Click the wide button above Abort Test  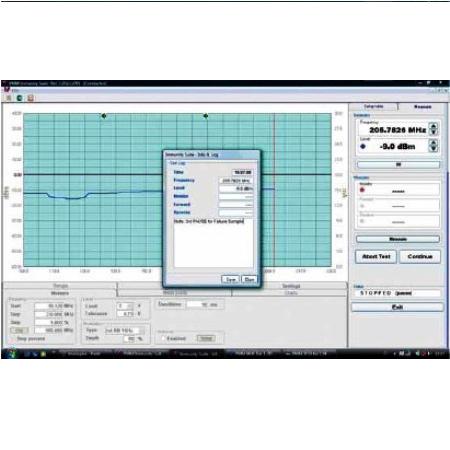398,239
